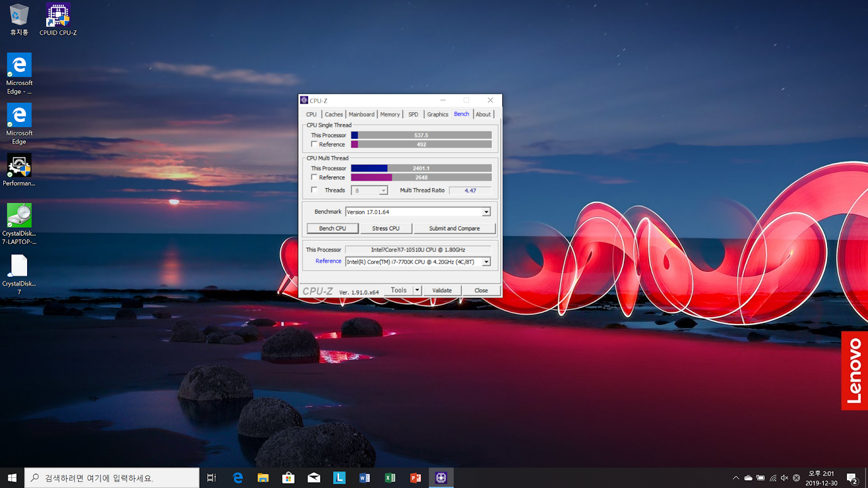Click the security shield X tray icon
Viewport: 868px width, 488px height.
796,478
